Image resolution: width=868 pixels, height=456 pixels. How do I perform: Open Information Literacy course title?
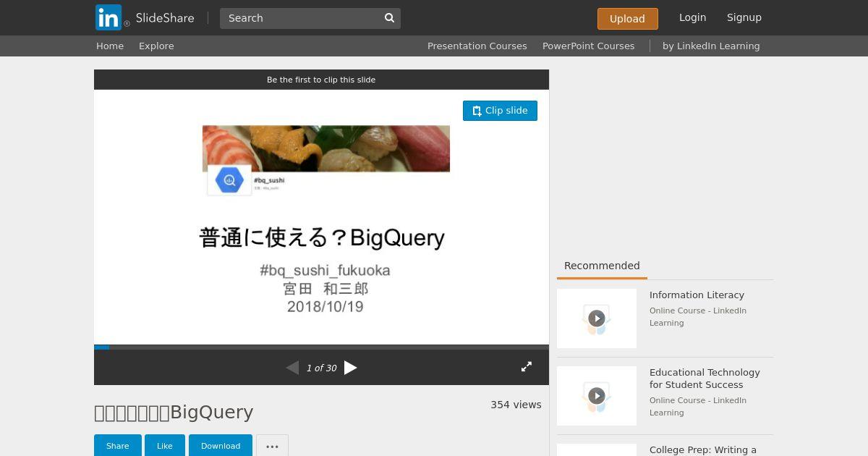[x=697, y=295]
